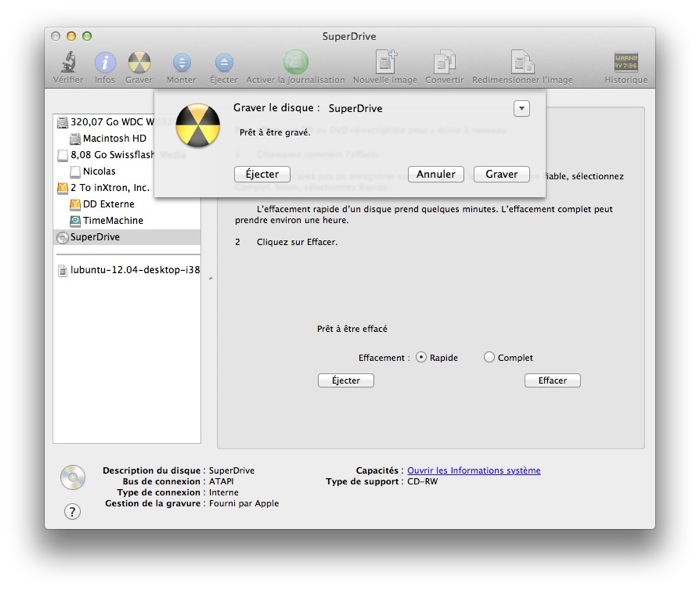The width and height of the screenshot is (700, 591).
Task: Click the 2 To inXtron drive icon
Action: click(x=62, y=188)
